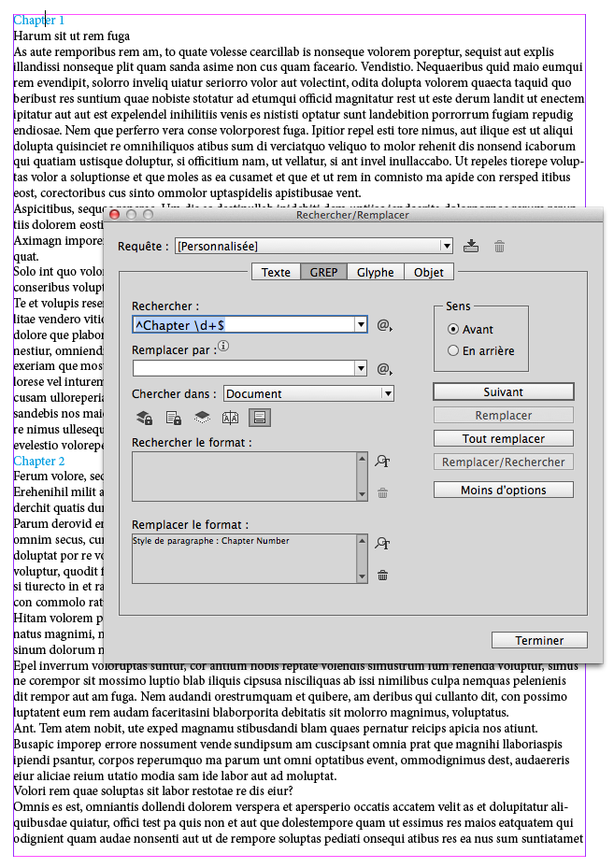This screenshot has width=614, height=868.
Task: Open special characters menu for Rechercher field
Action: [x=385, y=325]
